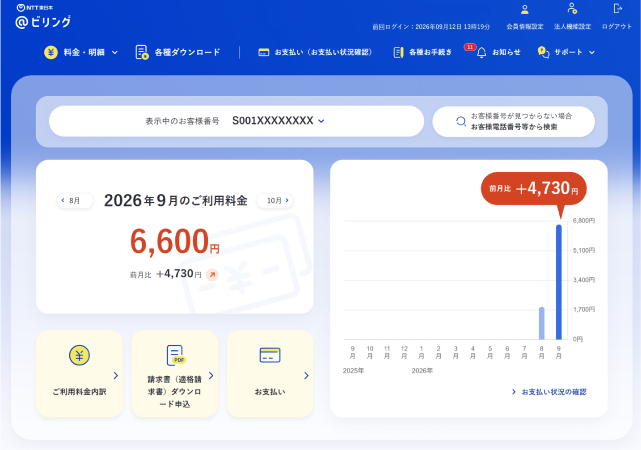Click the ログアウト logout icon
The height and width of the screenshot is (450, 641).
(617, 8)
